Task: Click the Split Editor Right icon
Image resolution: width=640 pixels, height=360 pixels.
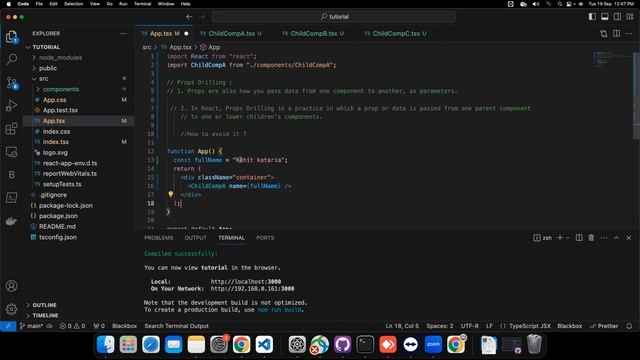Action: pos(616,33)
